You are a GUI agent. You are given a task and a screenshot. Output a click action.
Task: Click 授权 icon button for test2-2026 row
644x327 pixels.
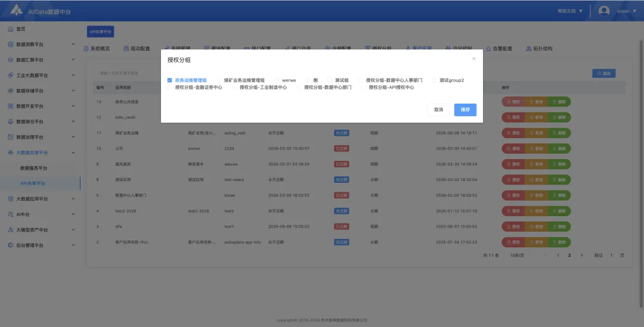coord(513,211)
